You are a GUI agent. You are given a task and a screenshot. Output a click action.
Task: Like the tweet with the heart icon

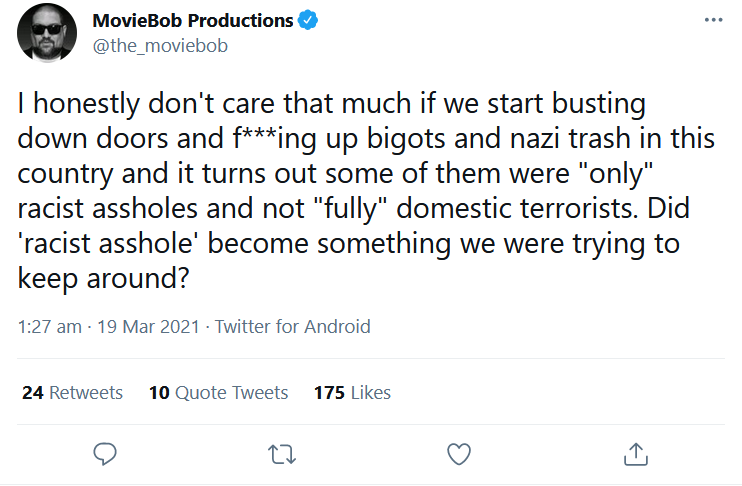(x=458, y=454)
